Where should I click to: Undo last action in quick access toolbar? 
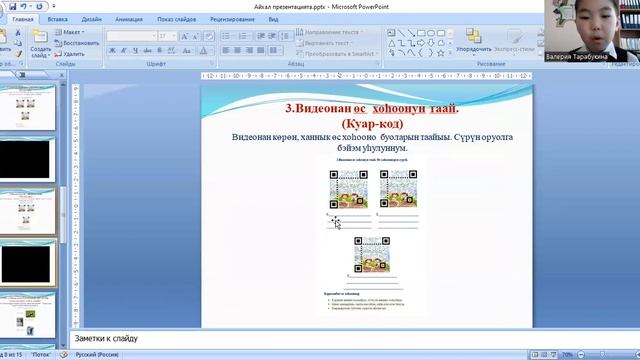click(24, 7)
